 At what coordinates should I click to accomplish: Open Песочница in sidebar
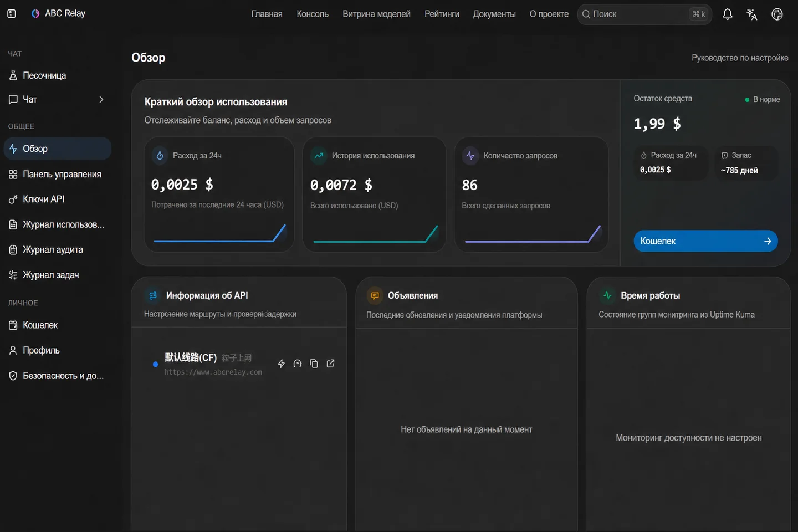[58, 75]
